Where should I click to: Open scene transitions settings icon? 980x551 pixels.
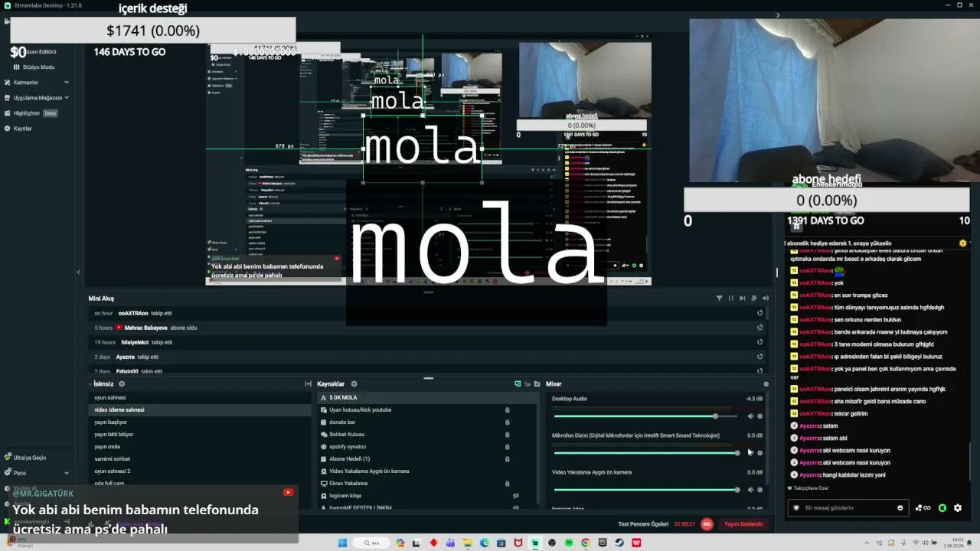tap(309, 384)
